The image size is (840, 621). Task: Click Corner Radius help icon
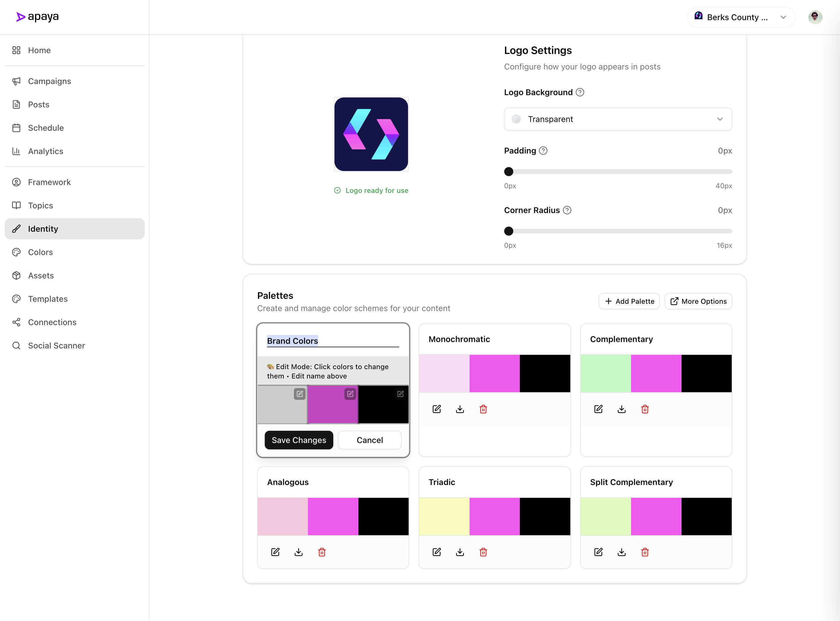(567, 210)
